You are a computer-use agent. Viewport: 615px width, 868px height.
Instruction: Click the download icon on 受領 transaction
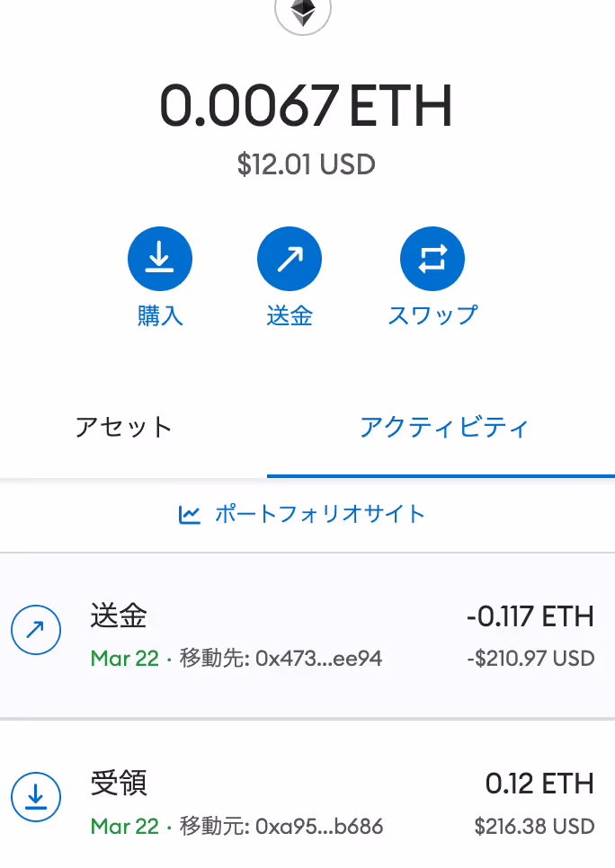36,796
